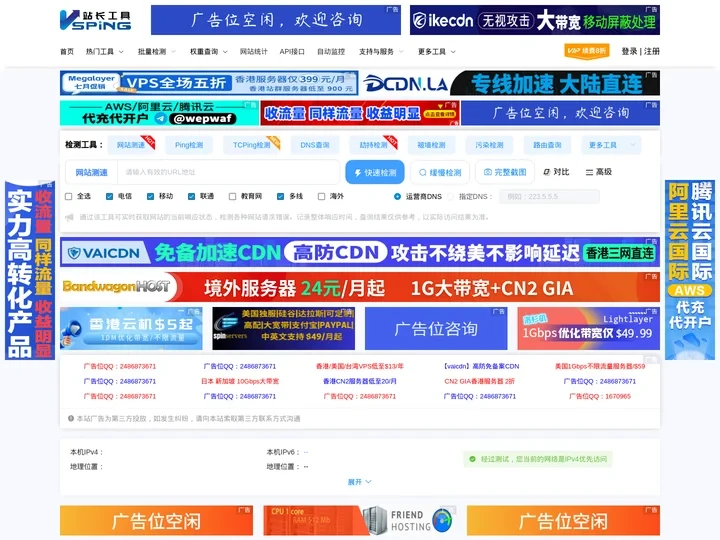Open the 高级 advanced settings option

tap(599, 172)
